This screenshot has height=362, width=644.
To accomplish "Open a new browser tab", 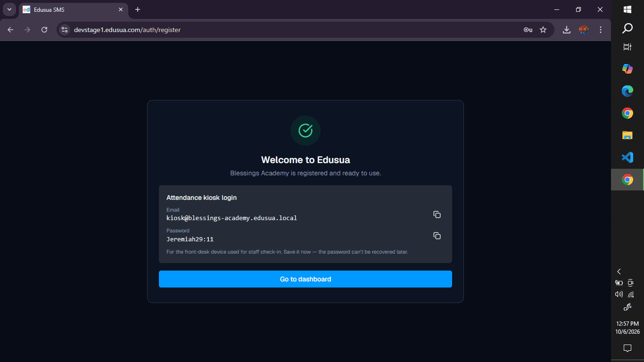I will pos(138,9).
